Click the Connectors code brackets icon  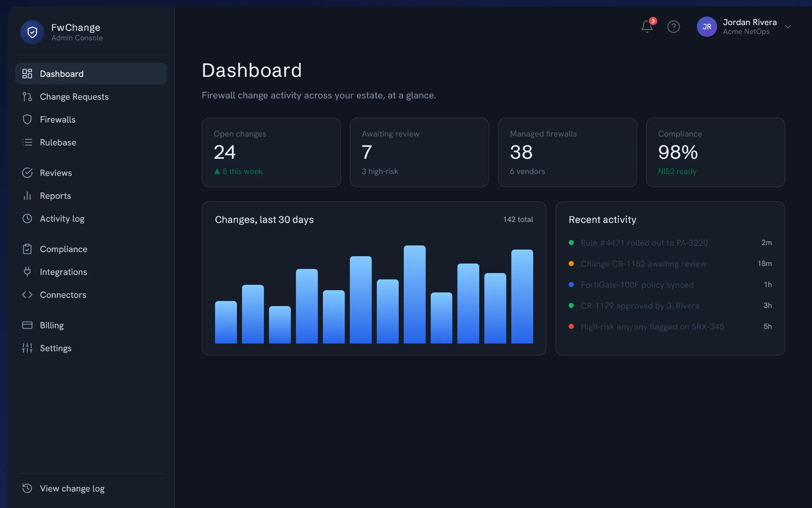pos(27,295)
